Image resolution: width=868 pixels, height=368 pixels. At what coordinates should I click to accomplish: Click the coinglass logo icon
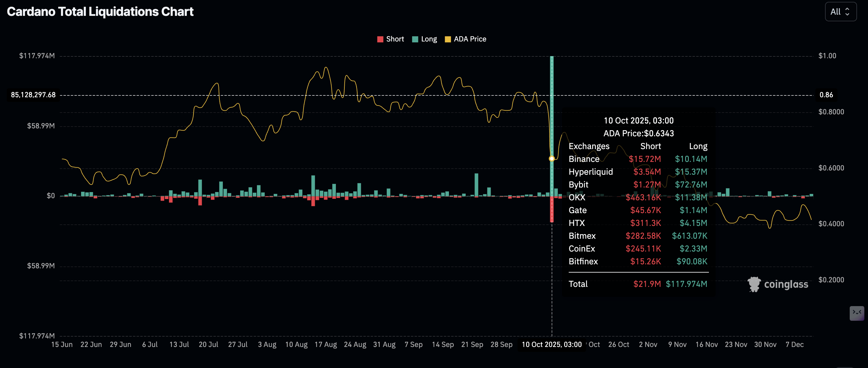tap(754, 284)
